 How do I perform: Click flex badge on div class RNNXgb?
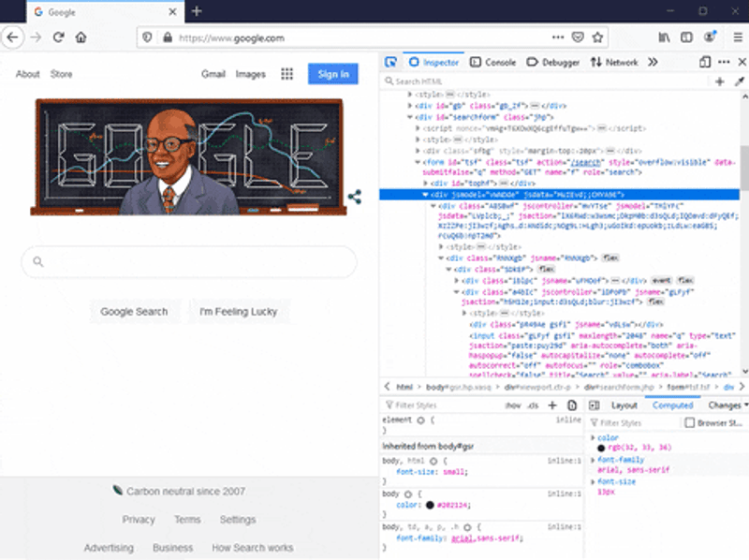(610, 258)
